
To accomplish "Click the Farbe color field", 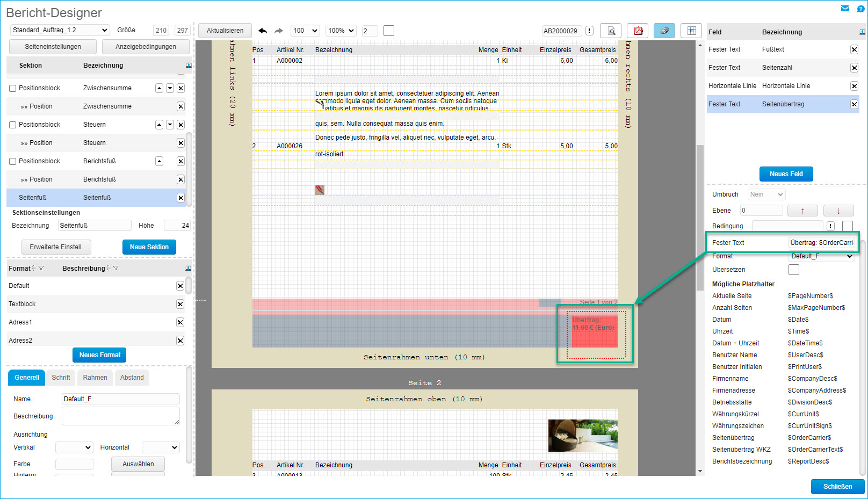I will (74, 464).
